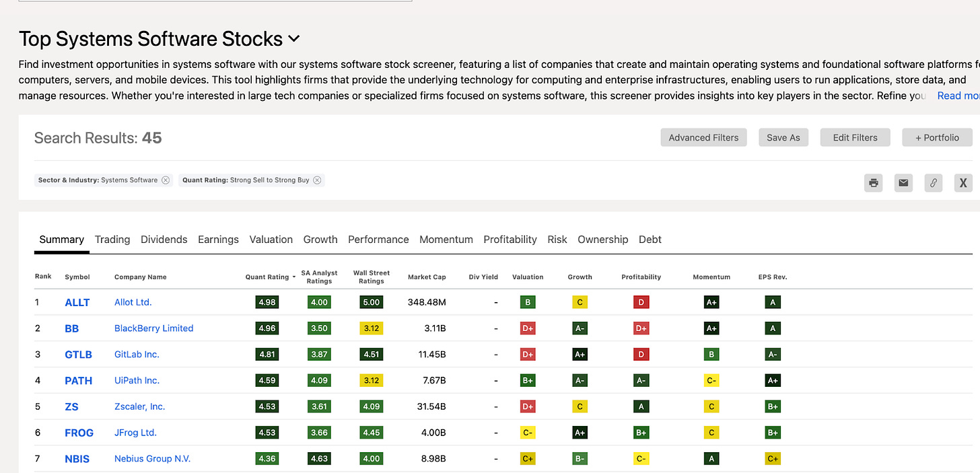
Task: Open the ZS ticker symbol
Action: tap(71, 406)
